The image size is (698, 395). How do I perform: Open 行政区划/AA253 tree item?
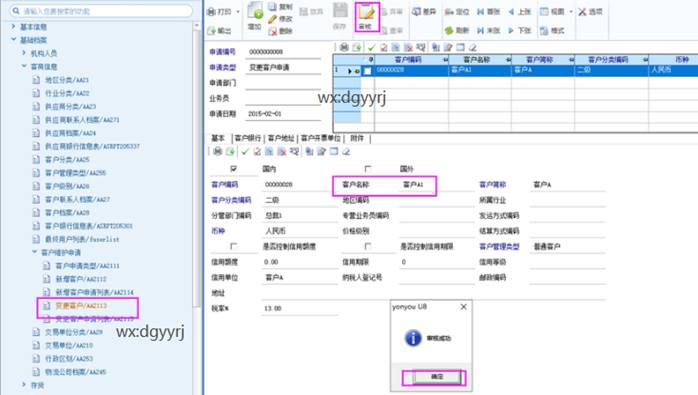pos(69,358)
